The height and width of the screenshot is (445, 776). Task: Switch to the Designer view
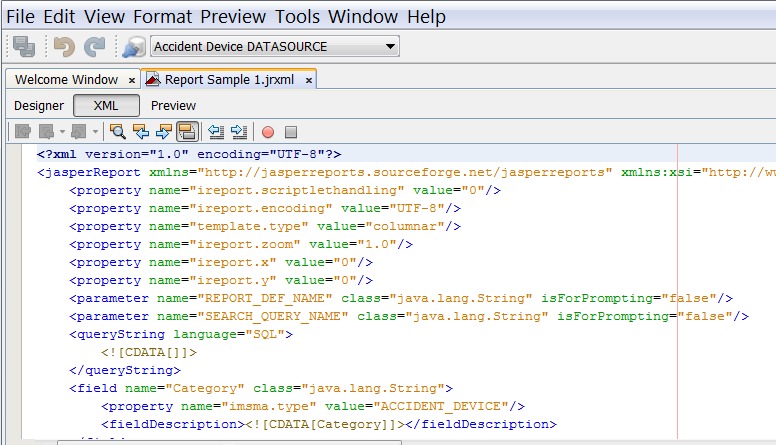(x=39, y=105)
